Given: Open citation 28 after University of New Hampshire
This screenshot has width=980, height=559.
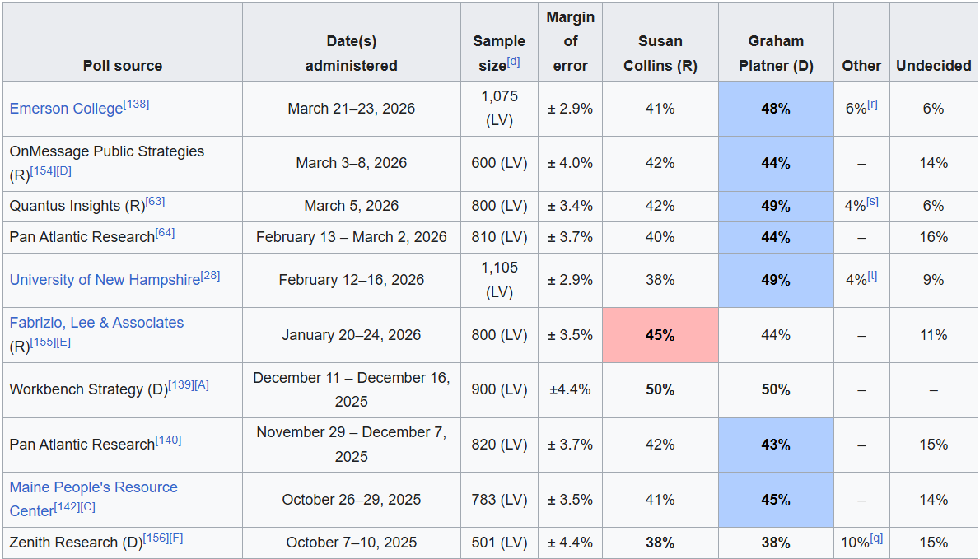Looking at the screenshot, I should click(x=210, y=276).
